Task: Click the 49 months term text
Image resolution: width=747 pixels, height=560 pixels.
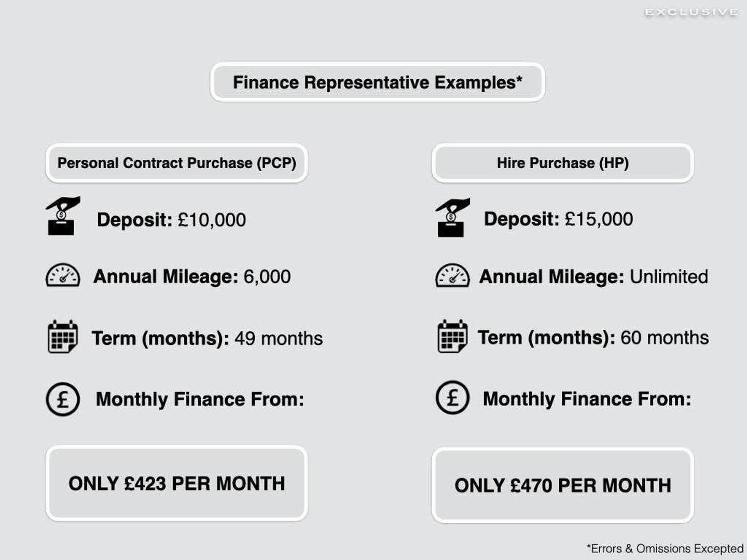Action: tap(279, 339)
